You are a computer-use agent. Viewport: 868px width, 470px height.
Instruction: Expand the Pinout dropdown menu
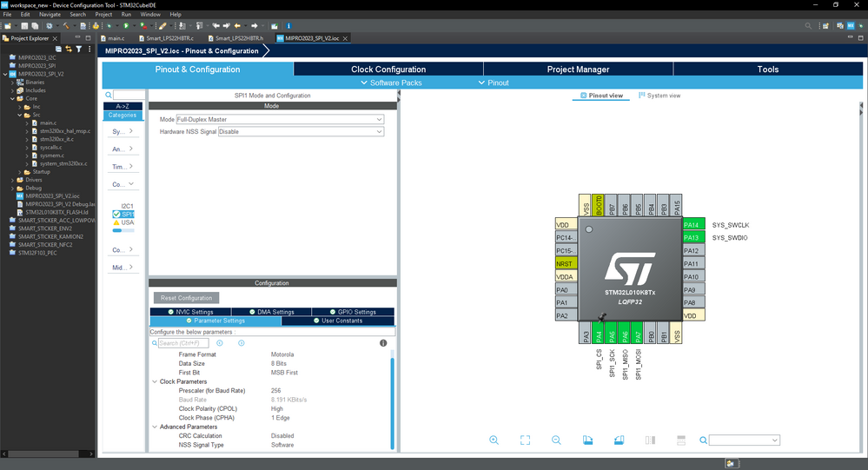pyautogui.click(x=494, y=83)
